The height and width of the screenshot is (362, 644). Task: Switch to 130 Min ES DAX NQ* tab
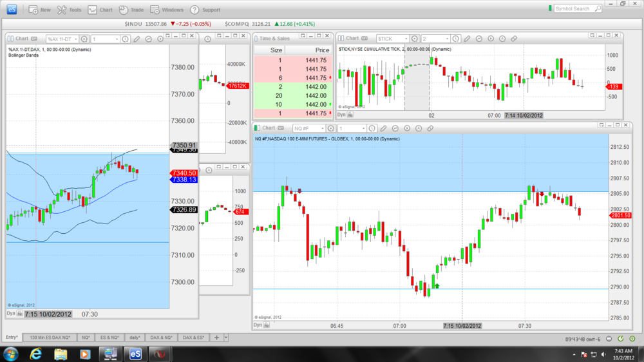click(50, 338)
